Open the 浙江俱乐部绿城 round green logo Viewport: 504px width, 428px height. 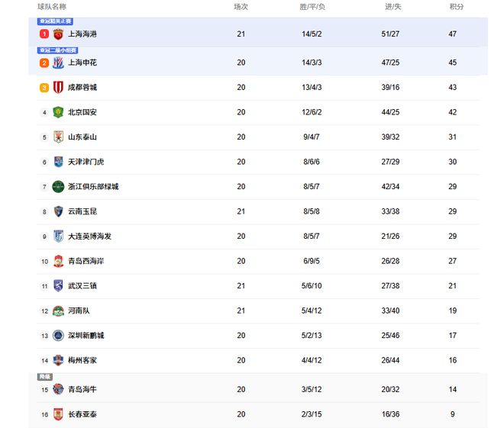(x=58, y=187)
